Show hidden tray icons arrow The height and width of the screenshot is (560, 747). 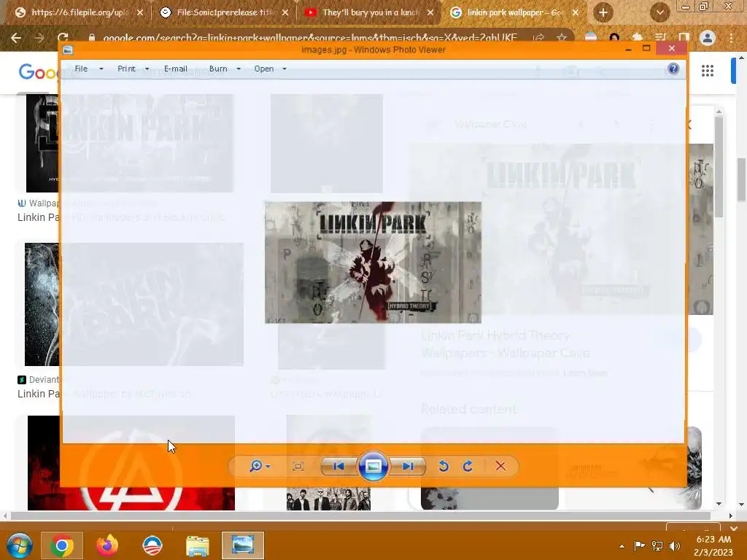pos(622,546)
